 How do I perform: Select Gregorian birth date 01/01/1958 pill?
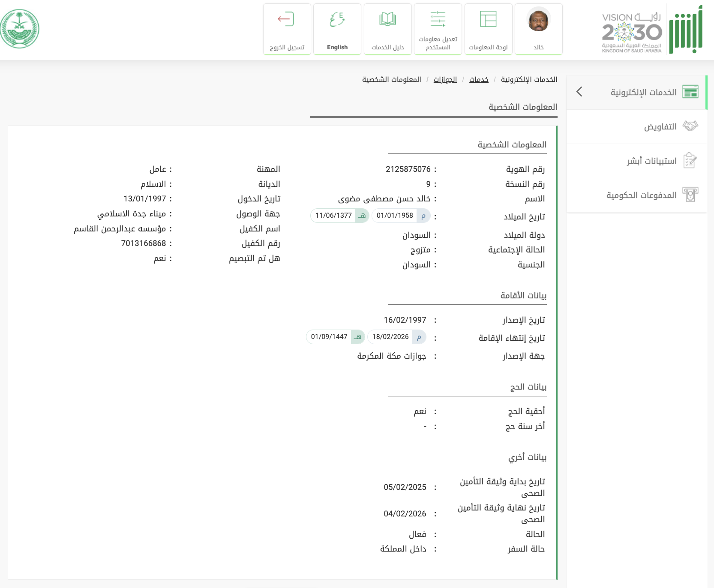tap(401, 216)
